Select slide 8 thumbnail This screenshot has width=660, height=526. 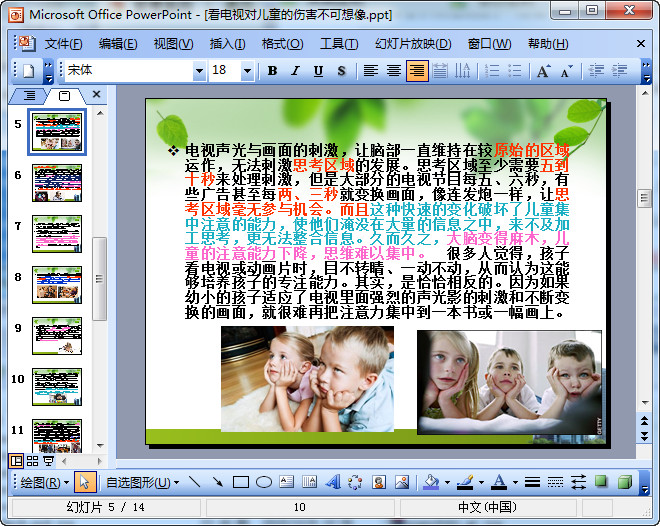57,285
